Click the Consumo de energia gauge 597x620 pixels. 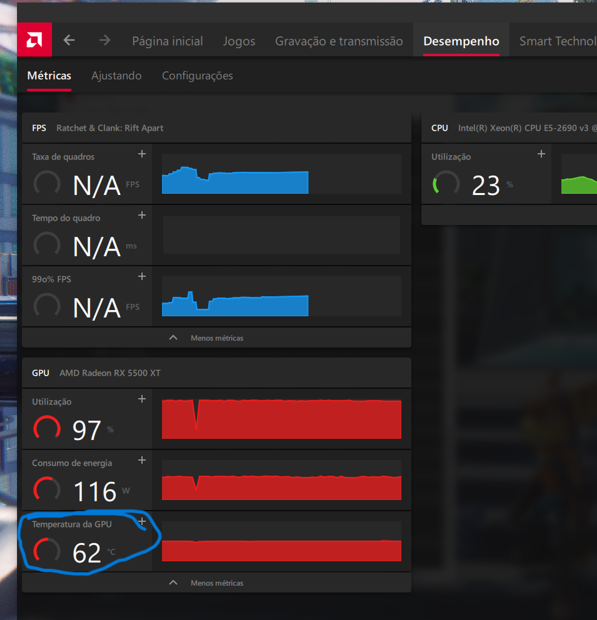click(47, 490)
